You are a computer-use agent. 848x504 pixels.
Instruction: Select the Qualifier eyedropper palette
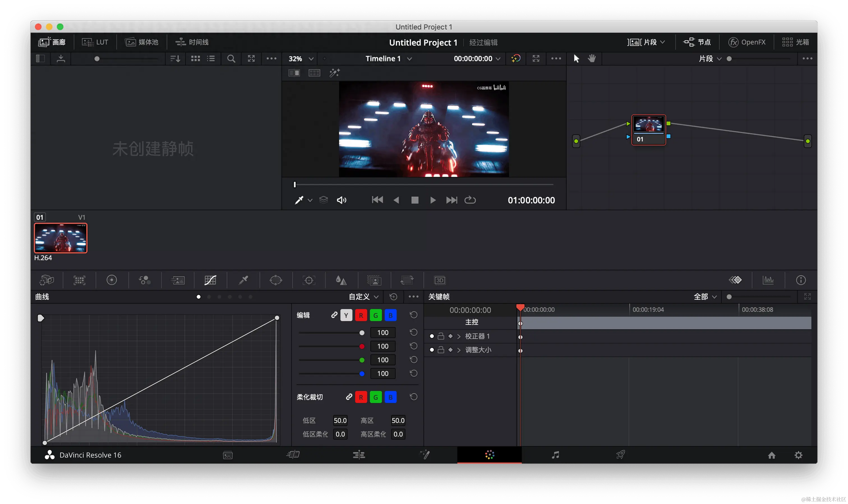point(243,280)
